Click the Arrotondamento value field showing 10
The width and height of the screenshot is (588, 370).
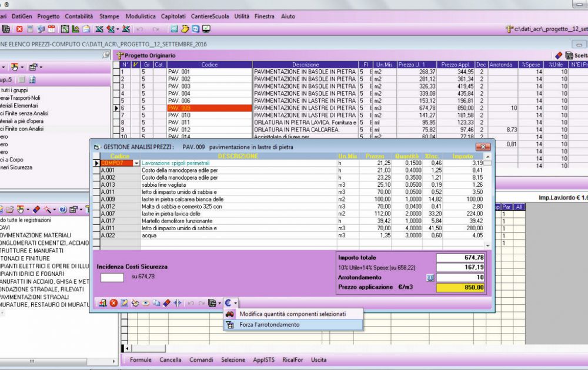click(460, 277)
